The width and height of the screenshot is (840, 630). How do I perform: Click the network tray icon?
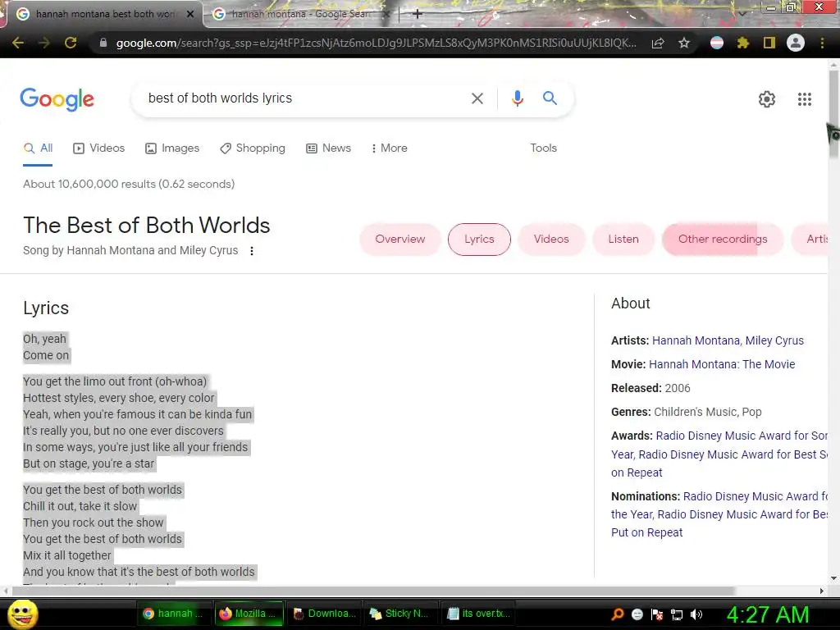(x=677, y=614)
